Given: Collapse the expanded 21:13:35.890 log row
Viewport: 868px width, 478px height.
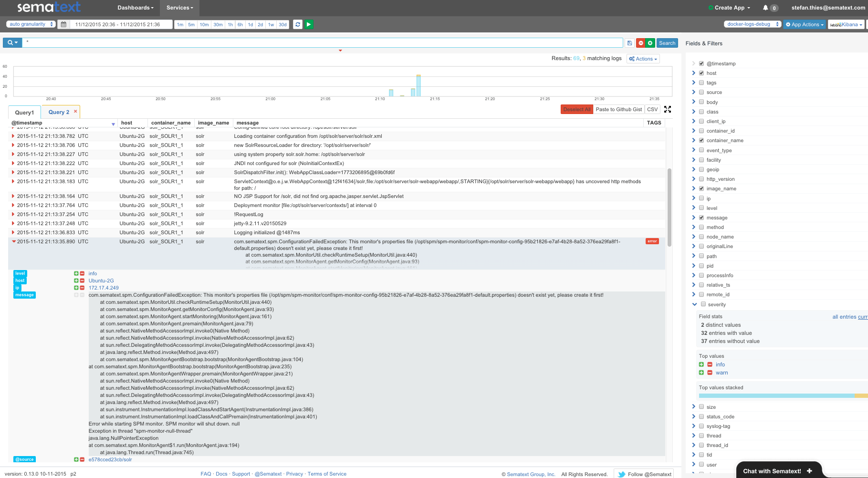Looking at the screenshot, I should point(14,241).
